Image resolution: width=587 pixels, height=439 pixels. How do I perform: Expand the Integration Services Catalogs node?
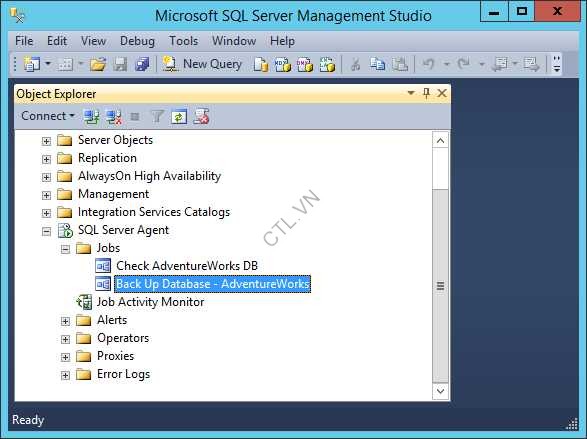click(46, 213)
